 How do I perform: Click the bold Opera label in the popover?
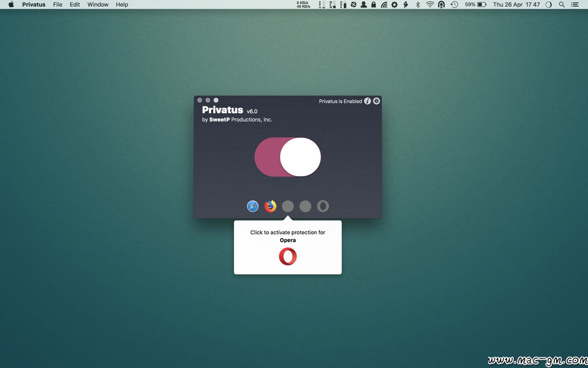pos(288,241)
